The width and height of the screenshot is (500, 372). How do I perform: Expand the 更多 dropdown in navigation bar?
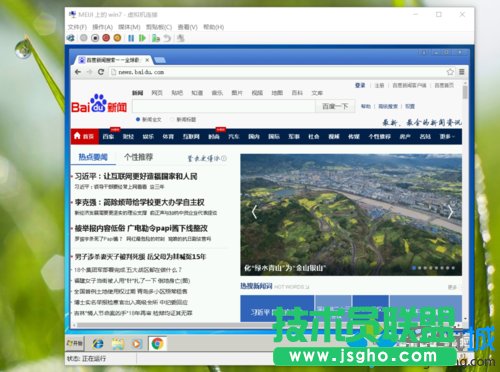447,137
